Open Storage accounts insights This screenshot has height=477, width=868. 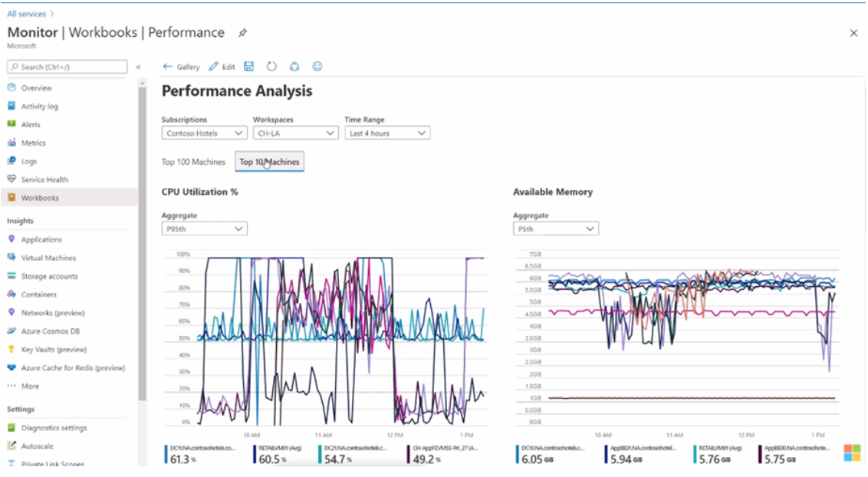49,275
